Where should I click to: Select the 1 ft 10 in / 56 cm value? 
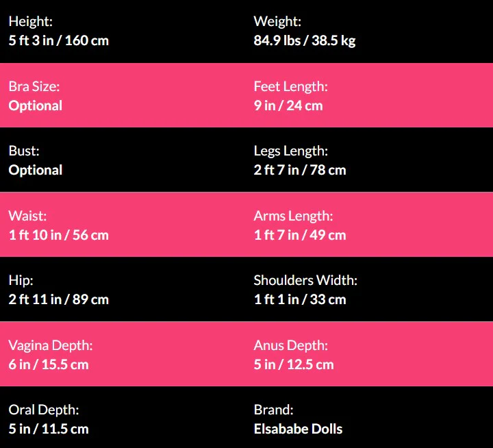click(58, 235)
